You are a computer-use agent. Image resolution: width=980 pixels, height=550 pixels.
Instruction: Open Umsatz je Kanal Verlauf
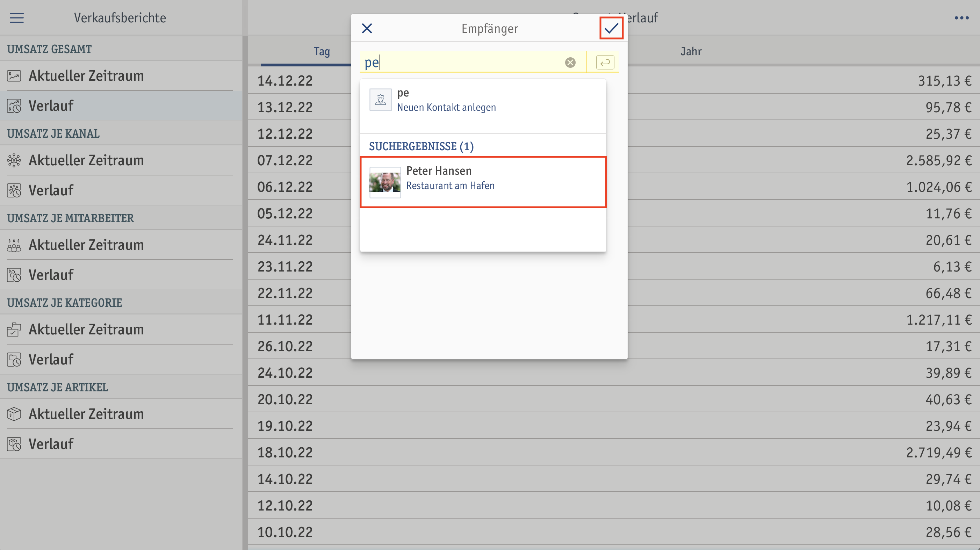tap(121, 190)
